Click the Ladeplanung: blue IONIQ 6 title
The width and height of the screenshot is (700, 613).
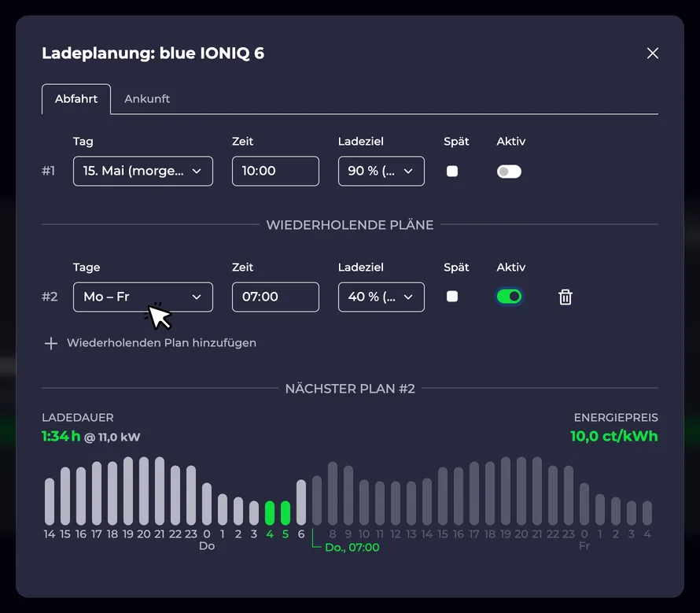coord(153,54)
